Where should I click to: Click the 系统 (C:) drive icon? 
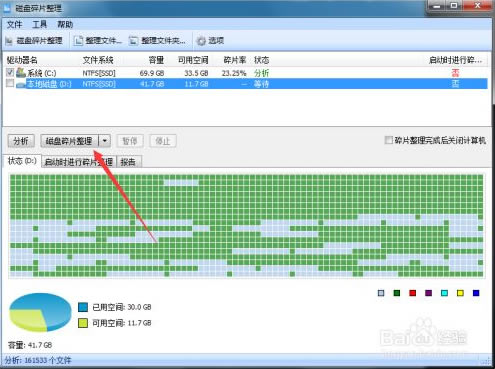[21, 72]
